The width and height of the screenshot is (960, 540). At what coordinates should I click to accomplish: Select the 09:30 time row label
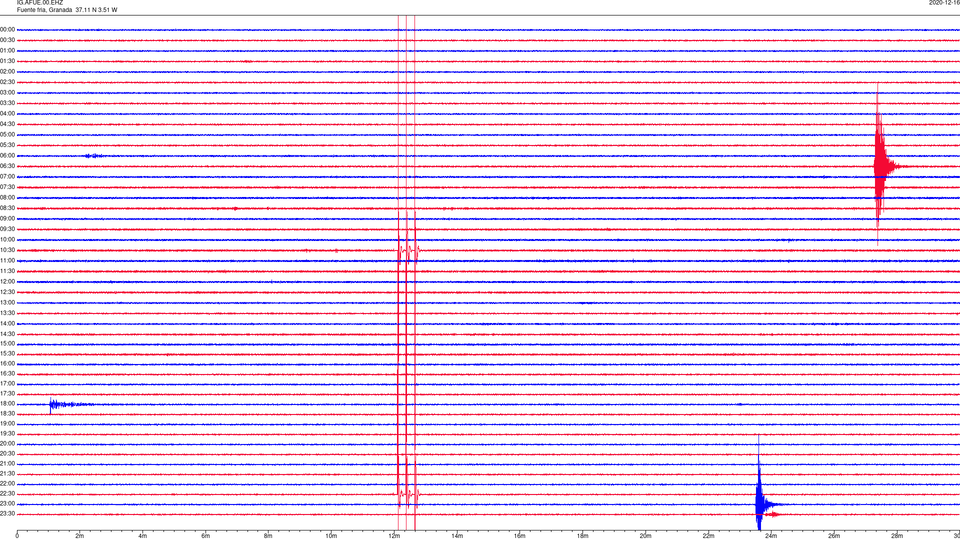7,229
